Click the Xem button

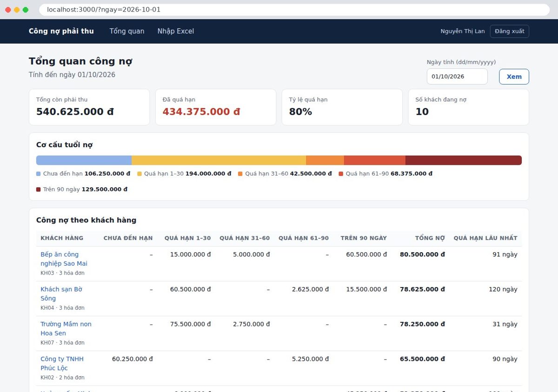[514, 77]
